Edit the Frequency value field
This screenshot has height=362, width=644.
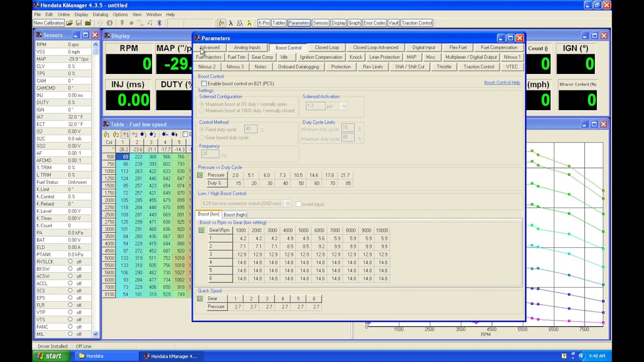(209, 153)
